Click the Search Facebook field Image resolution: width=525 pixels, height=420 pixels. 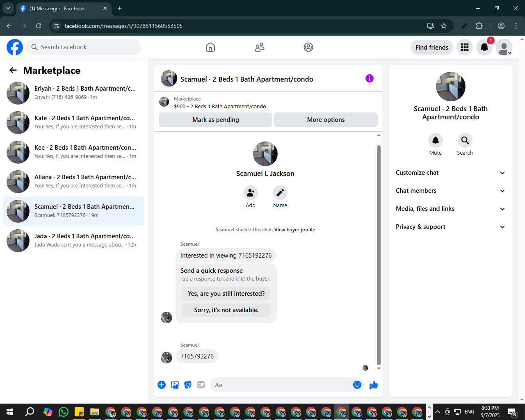(84, 47)
